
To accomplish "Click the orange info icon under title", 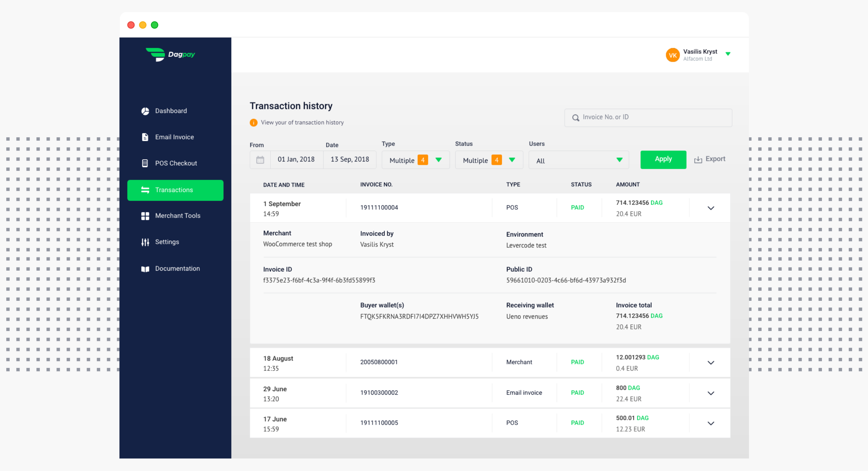I will coord(253,123).
